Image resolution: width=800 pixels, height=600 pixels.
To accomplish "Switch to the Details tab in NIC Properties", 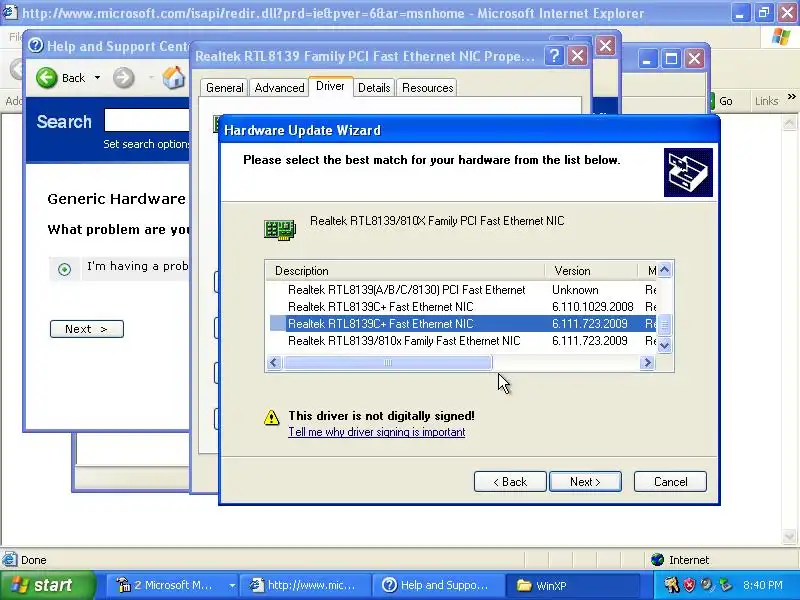I will [374, 88].
